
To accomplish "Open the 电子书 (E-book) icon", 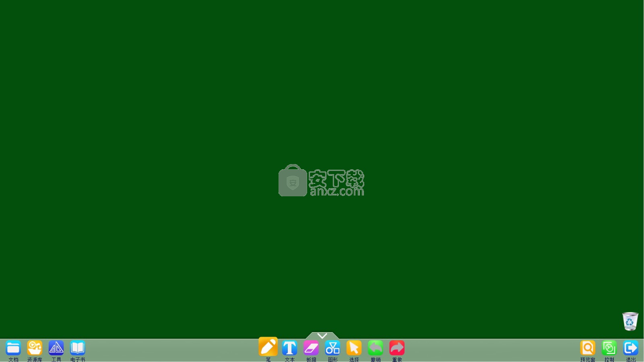I will [77, 348].
